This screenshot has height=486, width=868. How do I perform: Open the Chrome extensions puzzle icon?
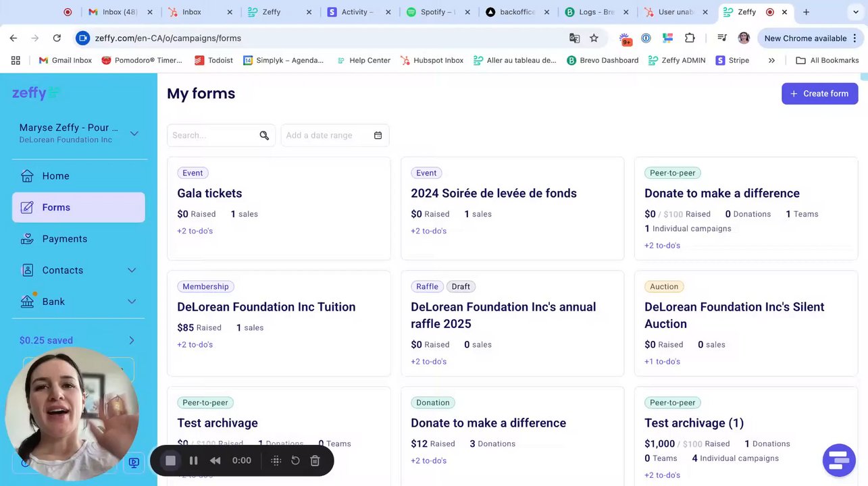pyautogui.click(x=690, y=38)
